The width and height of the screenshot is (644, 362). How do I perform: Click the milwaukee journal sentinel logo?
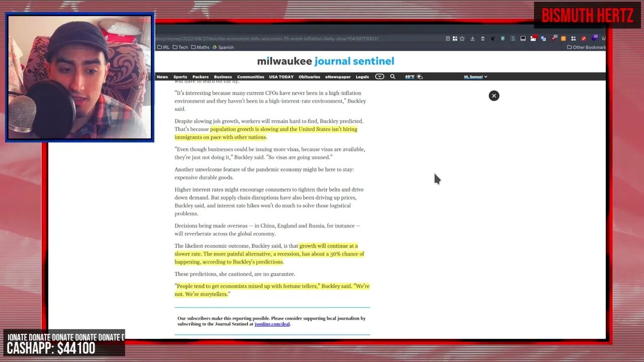(326, 61)
